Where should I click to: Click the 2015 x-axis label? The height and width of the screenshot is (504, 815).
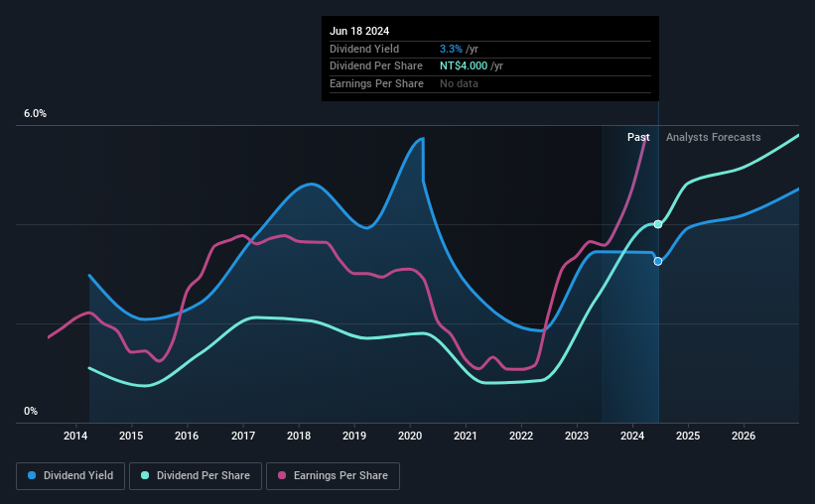point(131,436)
